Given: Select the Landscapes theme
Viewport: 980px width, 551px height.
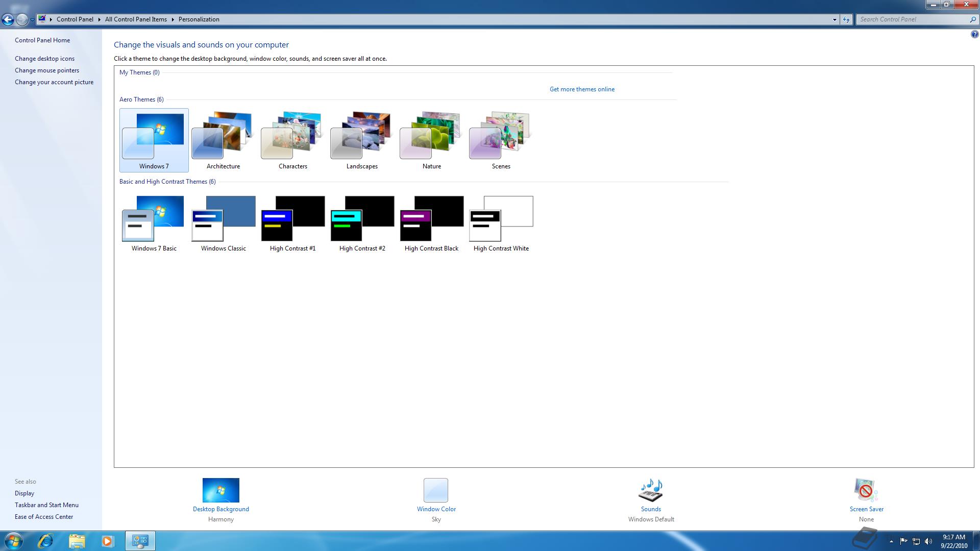Looking at the screenshot, I should click(362, 140).
